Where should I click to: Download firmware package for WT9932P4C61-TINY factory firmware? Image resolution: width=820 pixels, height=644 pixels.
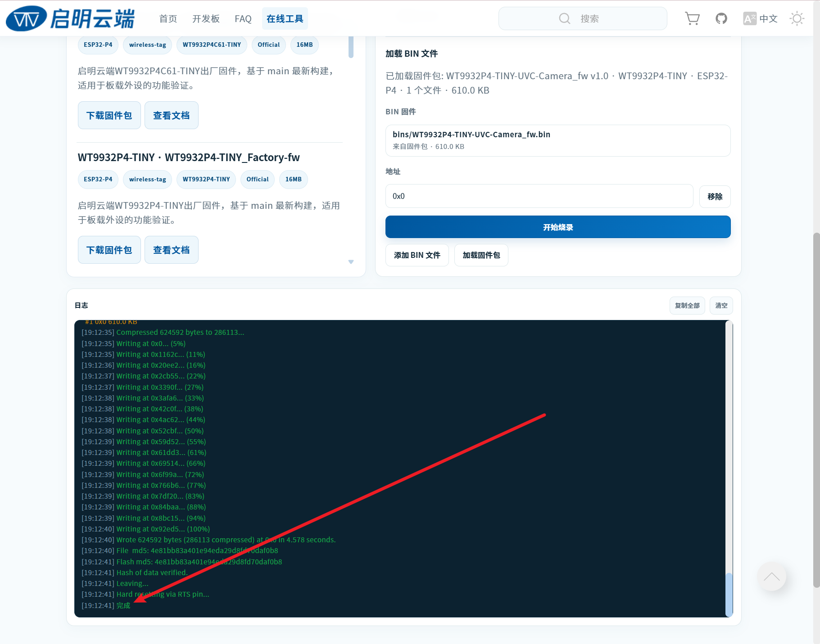(109, 115)
